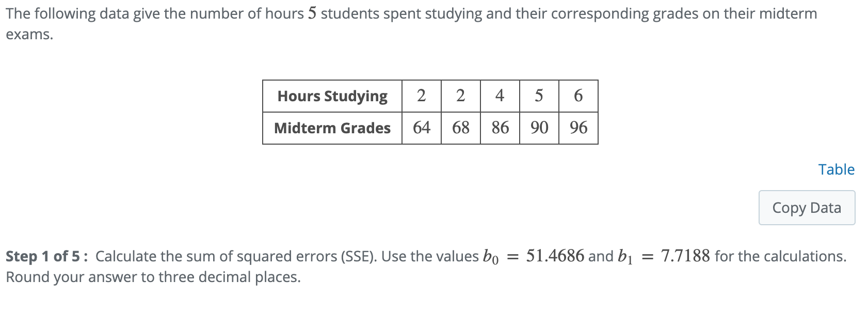Select the second Hours Studying value 2
Viewport: 868px width, 312px height.
460,96
